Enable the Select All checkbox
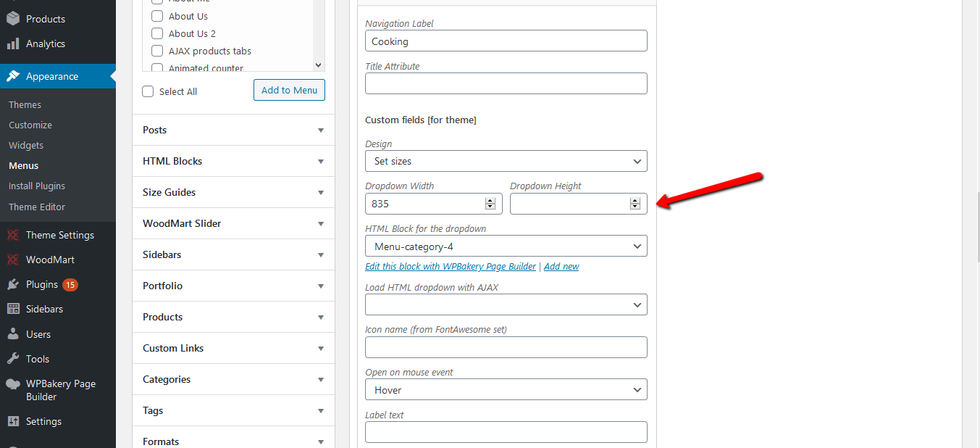 (148, 91)
